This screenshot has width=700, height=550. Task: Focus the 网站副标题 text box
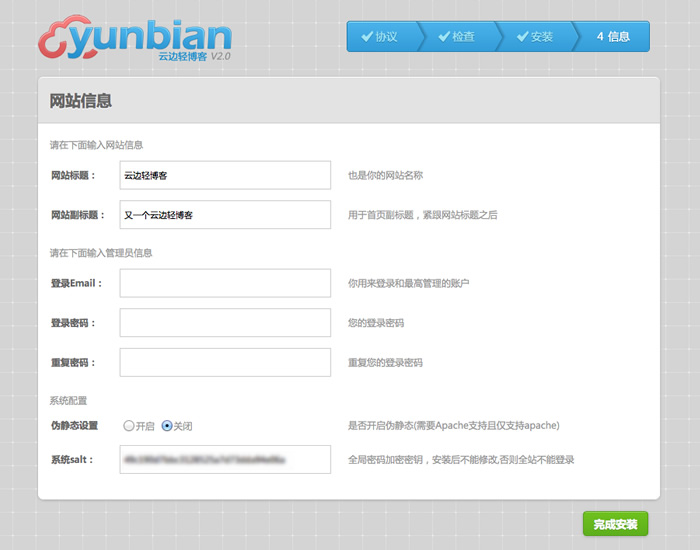tap(225, 215)
